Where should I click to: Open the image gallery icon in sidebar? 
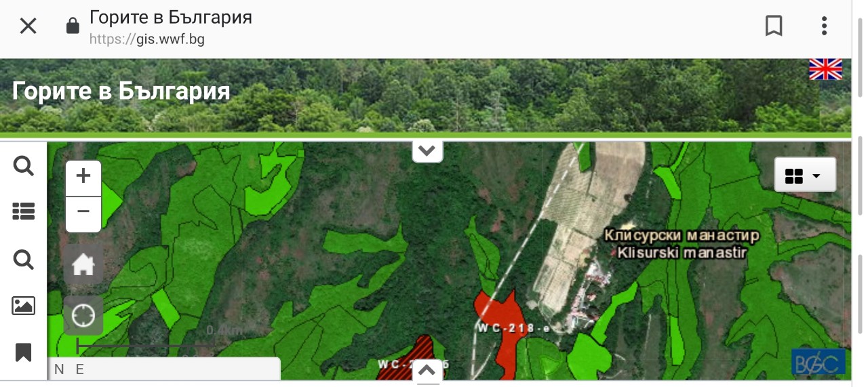(24, 306)
